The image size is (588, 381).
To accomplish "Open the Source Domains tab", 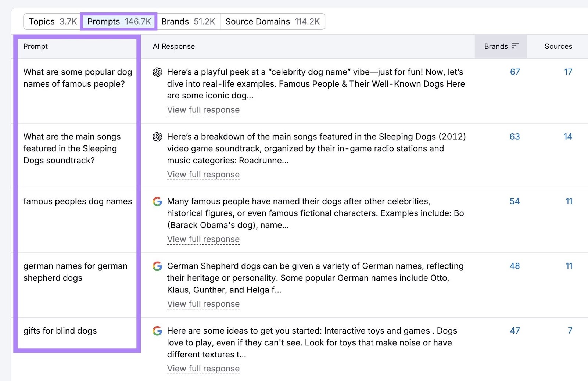I will [272, 21].
